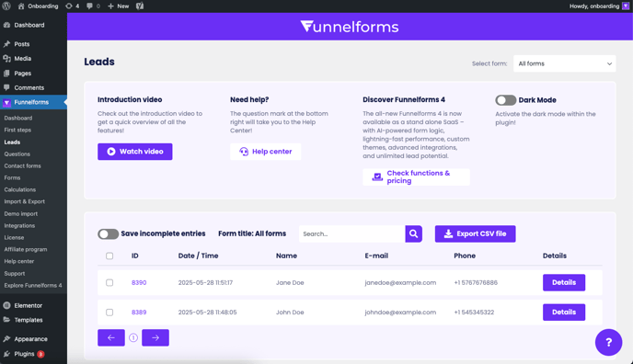The width and height of the screenshot is (633, 364).
Task: Open the floating question mark help button
Action: click(608, 342)
